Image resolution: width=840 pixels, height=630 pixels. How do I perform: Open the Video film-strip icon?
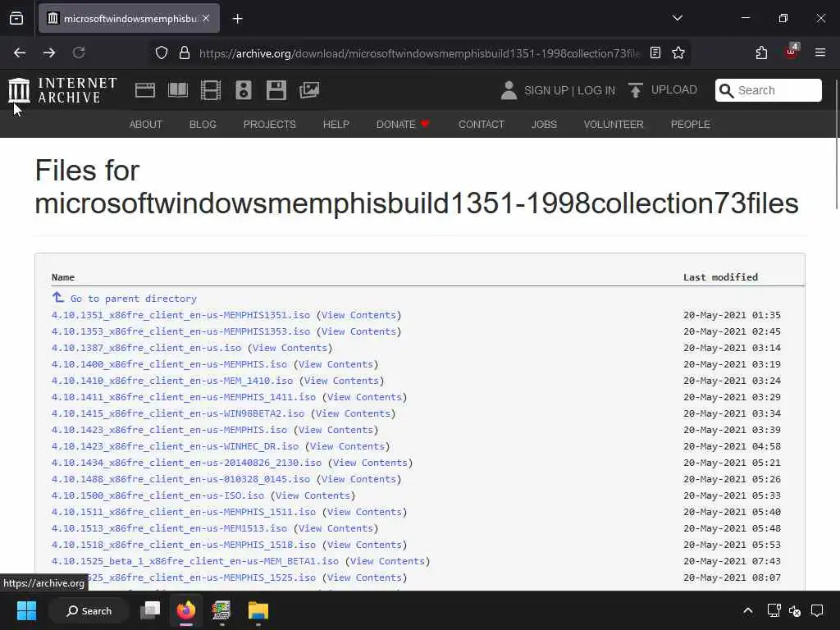211,90
